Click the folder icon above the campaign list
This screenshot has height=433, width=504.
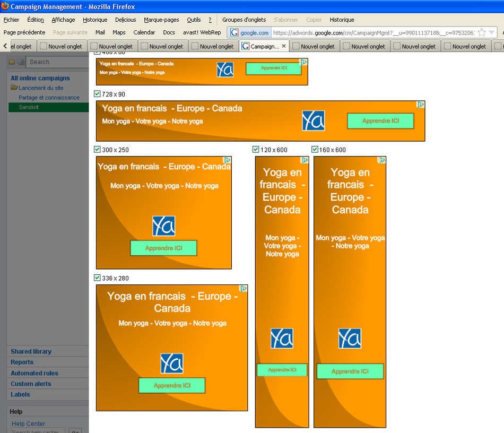[12, 62]
